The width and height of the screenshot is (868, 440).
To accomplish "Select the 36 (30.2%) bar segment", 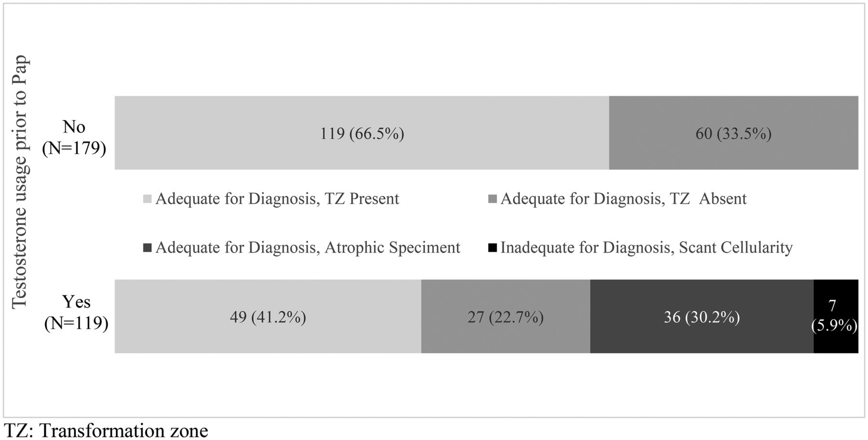I will 702,316.
